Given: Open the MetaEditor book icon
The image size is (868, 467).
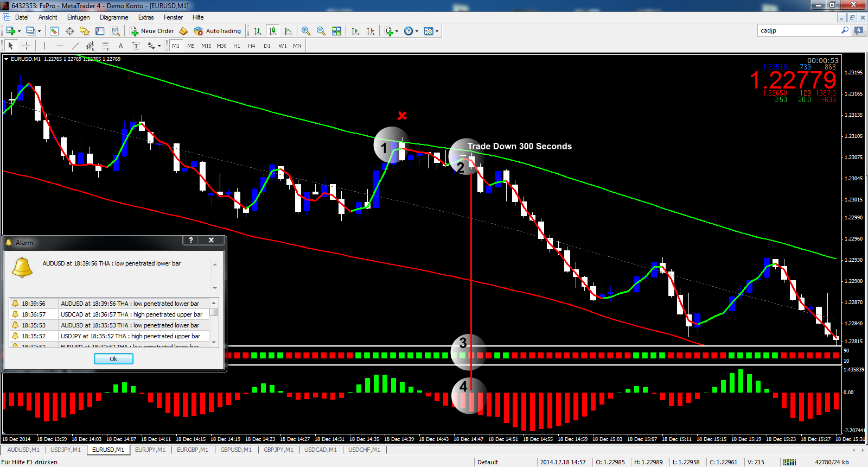Looking at the screenshot, I should point(183,31).
